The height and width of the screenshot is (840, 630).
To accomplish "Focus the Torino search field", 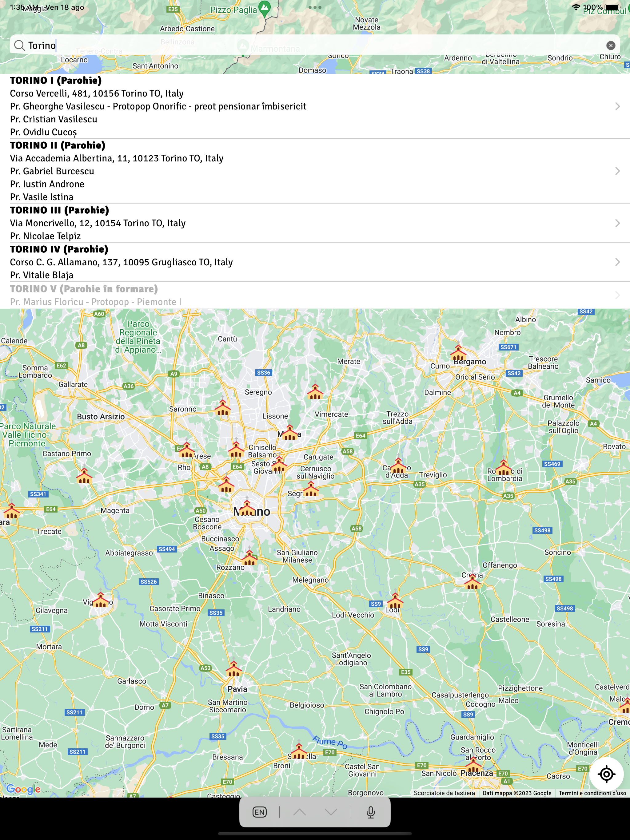I will coord(315,46).
